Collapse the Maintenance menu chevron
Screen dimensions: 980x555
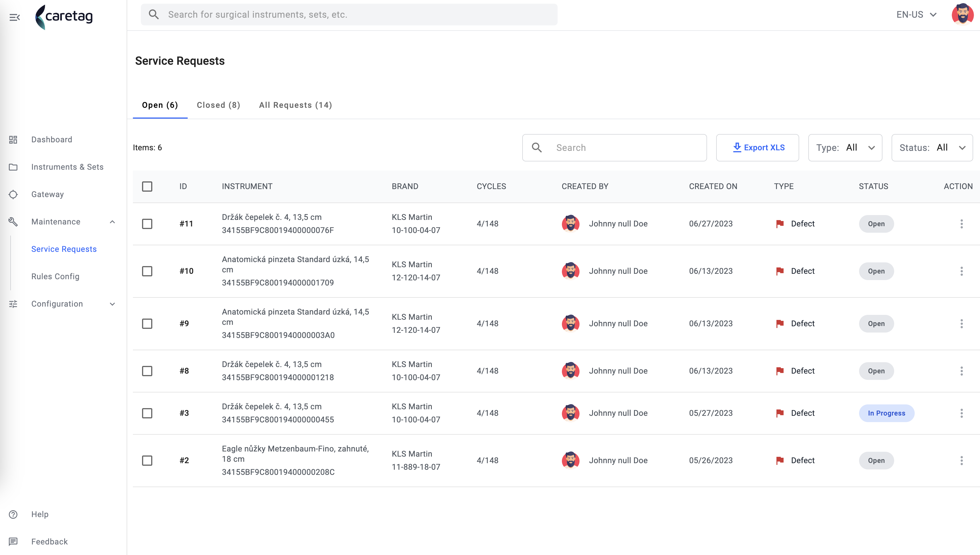coord(112,222)
